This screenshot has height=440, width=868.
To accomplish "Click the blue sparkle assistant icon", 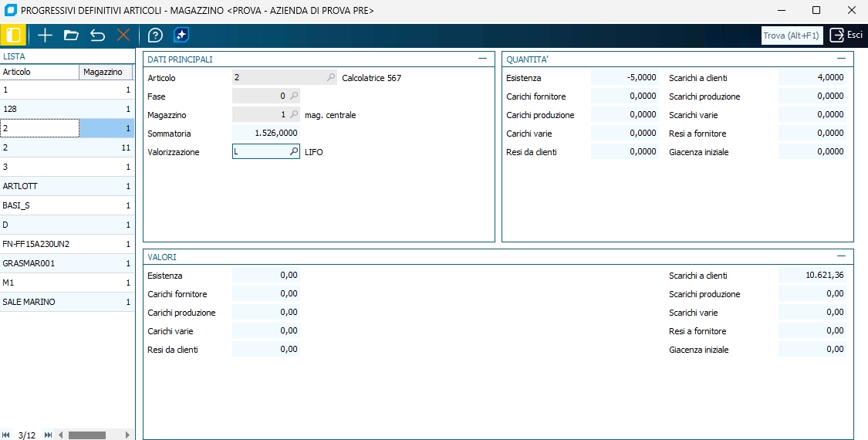I will [181, 35].
